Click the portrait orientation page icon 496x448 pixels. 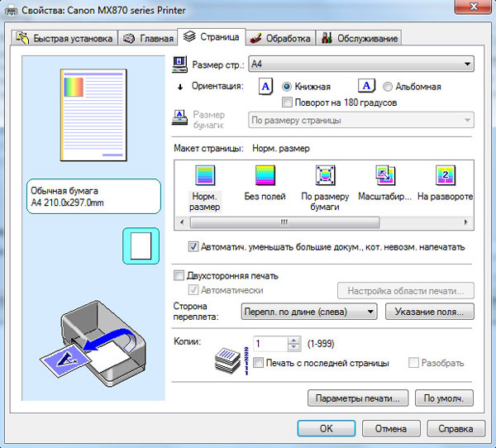point(265,86)
